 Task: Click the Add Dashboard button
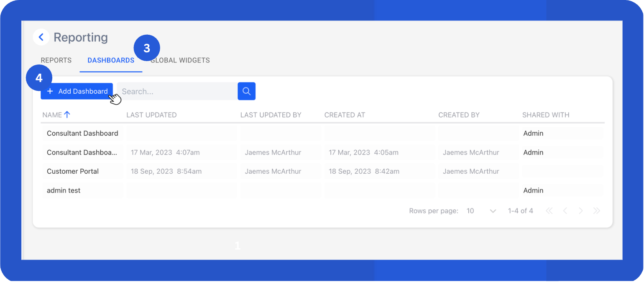[x=77, y=91]
